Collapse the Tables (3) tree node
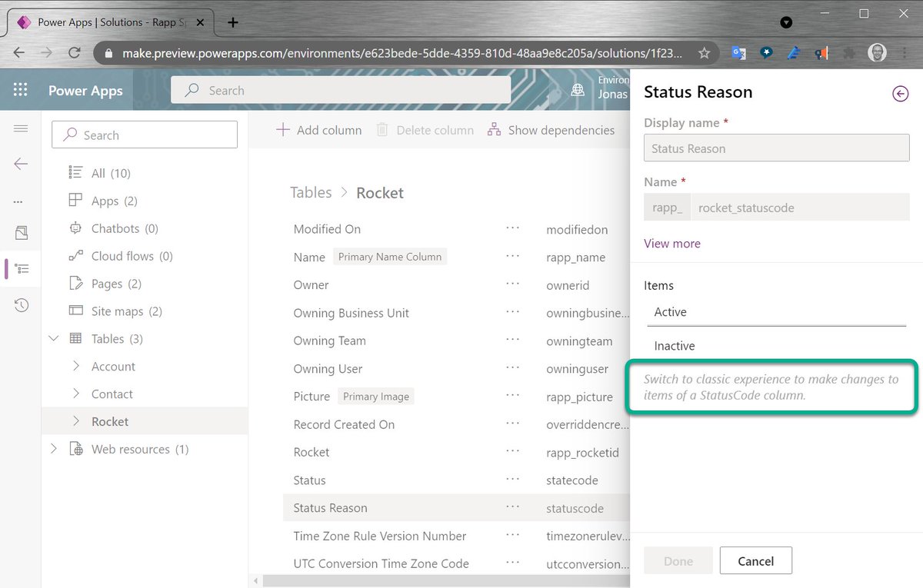This screenshot has height=588, width=923. (54, 338)
